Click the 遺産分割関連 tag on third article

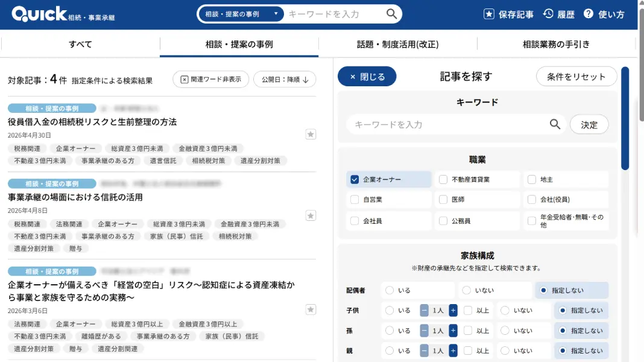(x=118, y=349)
